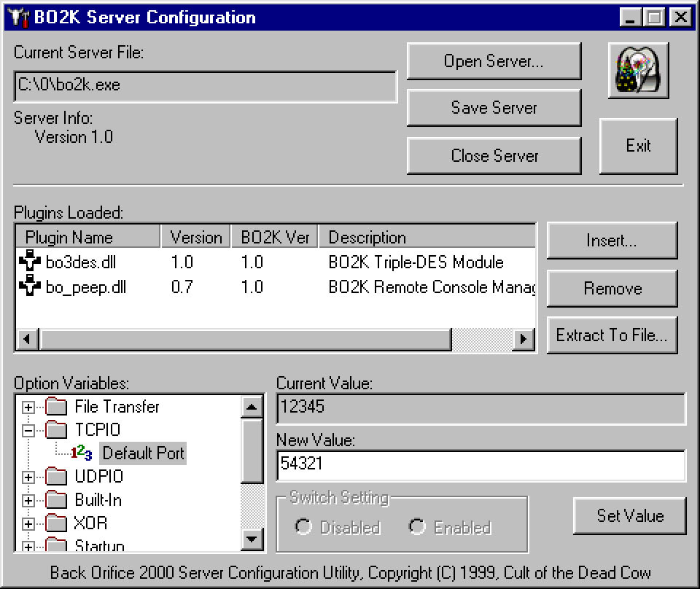Collapse the TCPIO tree node
700x589 pixels.
coord(28,431)
